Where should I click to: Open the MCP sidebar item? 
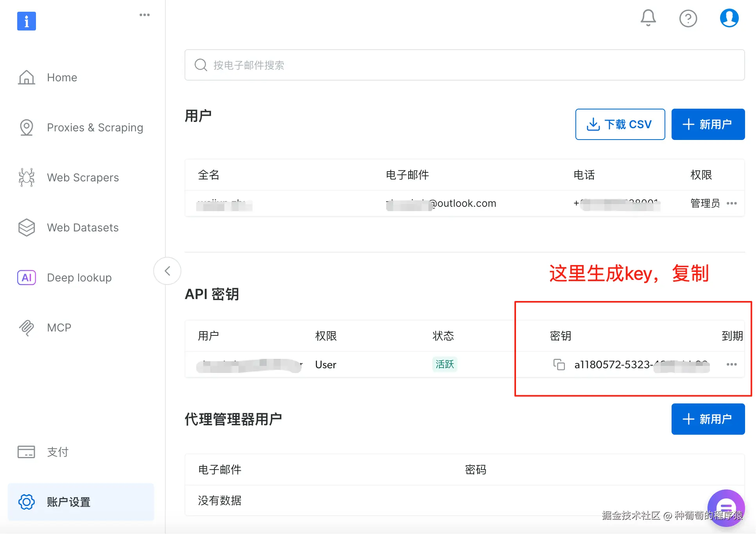[59, 328]
